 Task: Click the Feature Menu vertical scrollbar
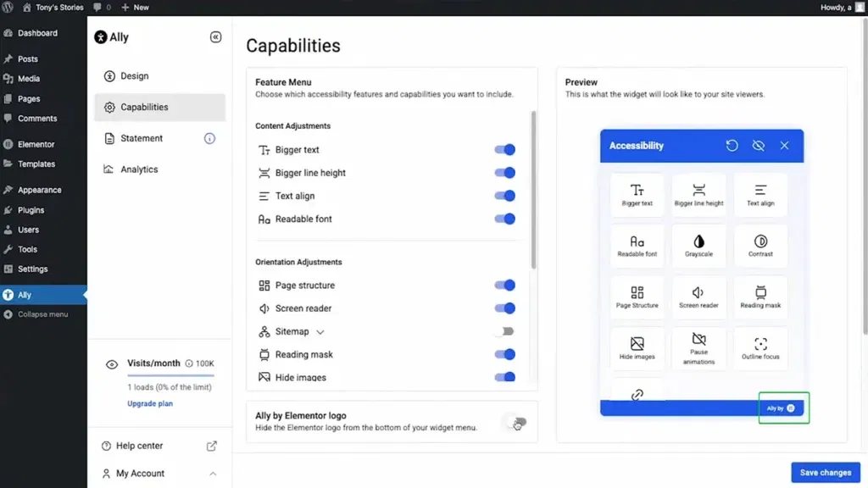[533, 191]
